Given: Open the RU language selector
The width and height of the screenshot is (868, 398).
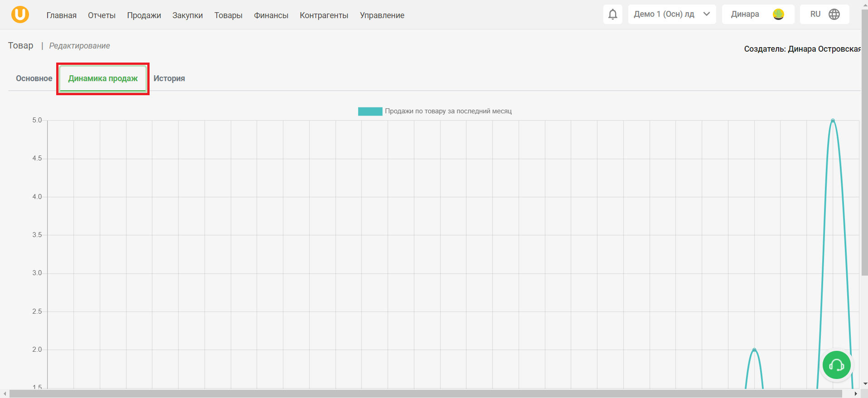Looking at the screenshot, I should [x=824, y=14].
